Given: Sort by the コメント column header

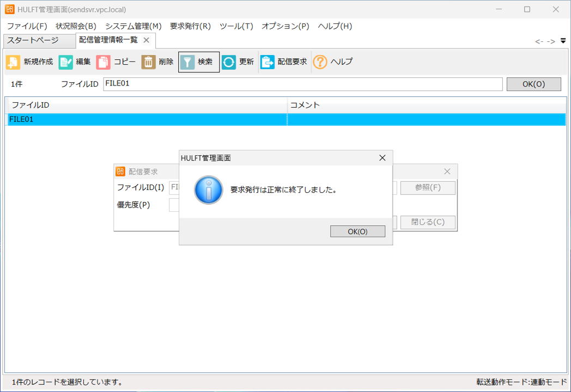Looking at the screenshot, I should (x=425, y=105).
